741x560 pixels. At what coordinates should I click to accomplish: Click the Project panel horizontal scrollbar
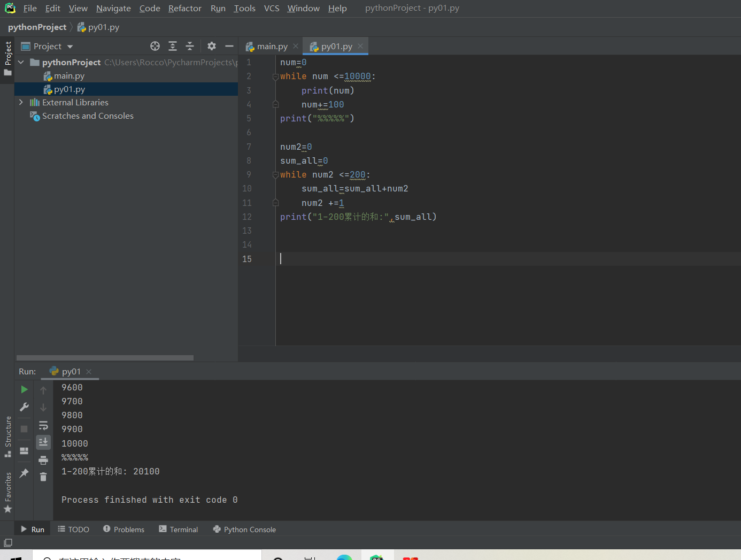105,358
